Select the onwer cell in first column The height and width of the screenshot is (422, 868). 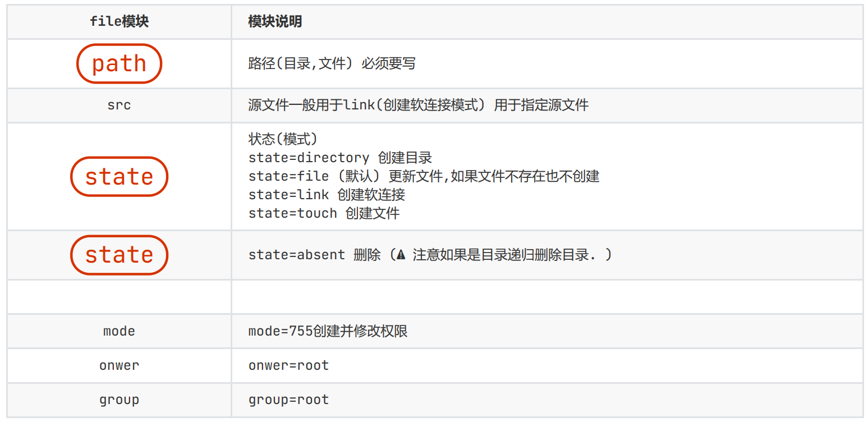coord(119,365)
